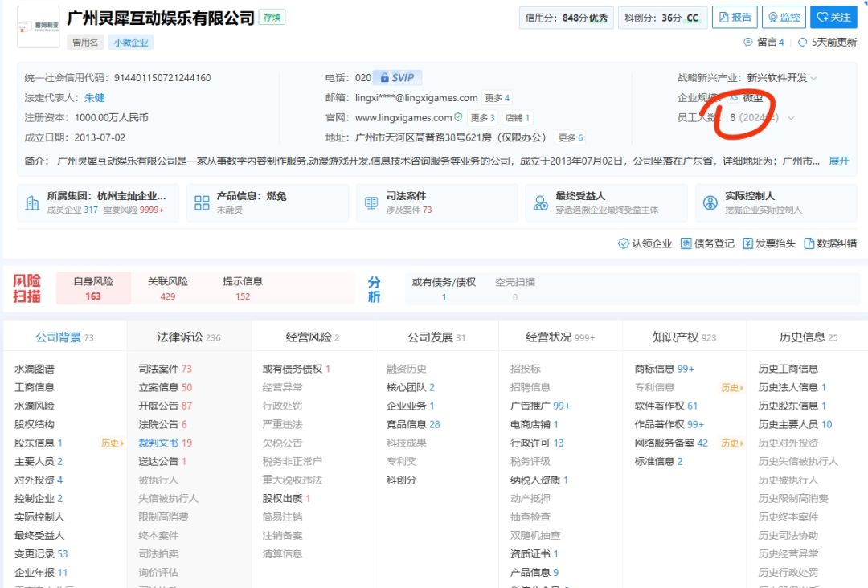Viewport: 868px width, 588px height.
Task: Select the 小微企业 tag
Action: (131, 42)
